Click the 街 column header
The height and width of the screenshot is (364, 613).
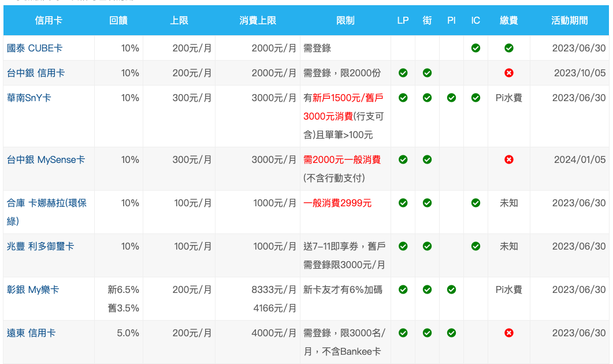pos(428,20)
